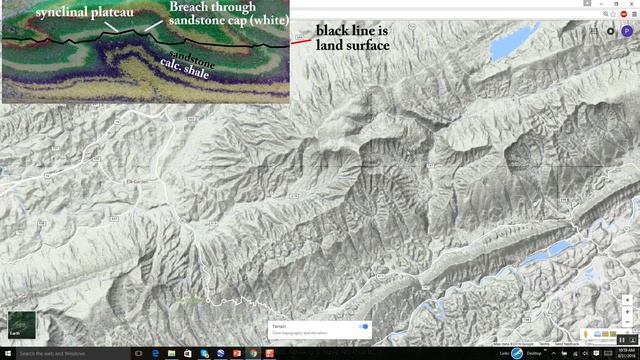Show the Desktop toolbar in taskbar

pyautogui.click(x=533, y=353)
